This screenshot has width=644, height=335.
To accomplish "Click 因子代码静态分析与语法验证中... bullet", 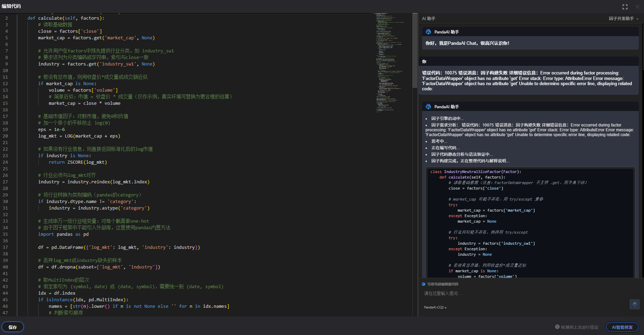I will (x=462, y=154).
